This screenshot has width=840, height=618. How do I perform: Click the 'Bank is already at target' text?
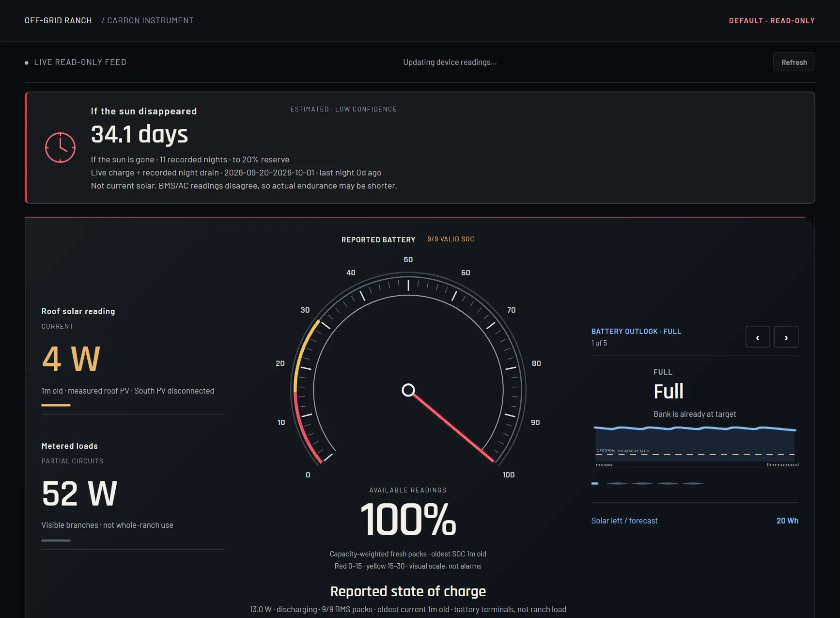[695, 414]
